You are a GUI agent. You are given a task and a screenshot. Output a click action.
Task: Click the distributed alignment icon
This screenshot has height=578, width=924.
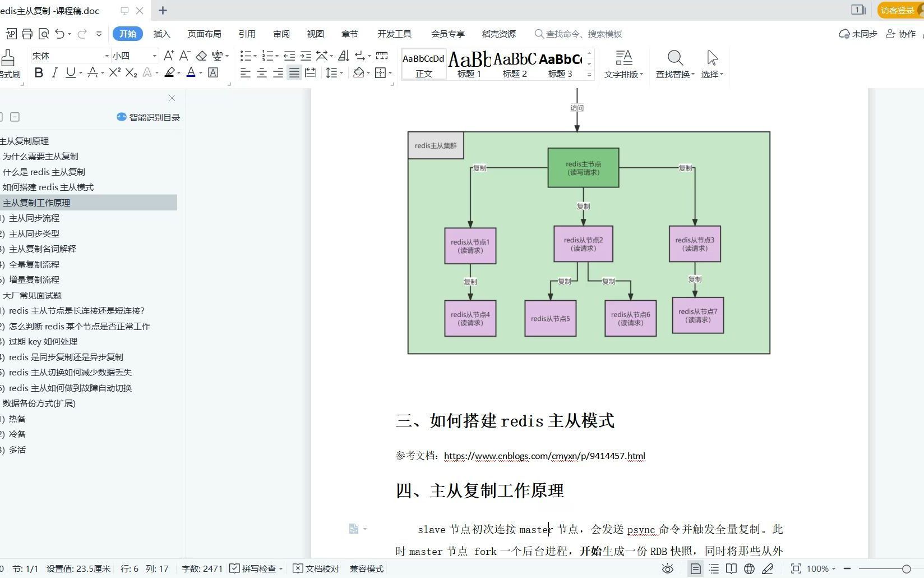[311, 72]
